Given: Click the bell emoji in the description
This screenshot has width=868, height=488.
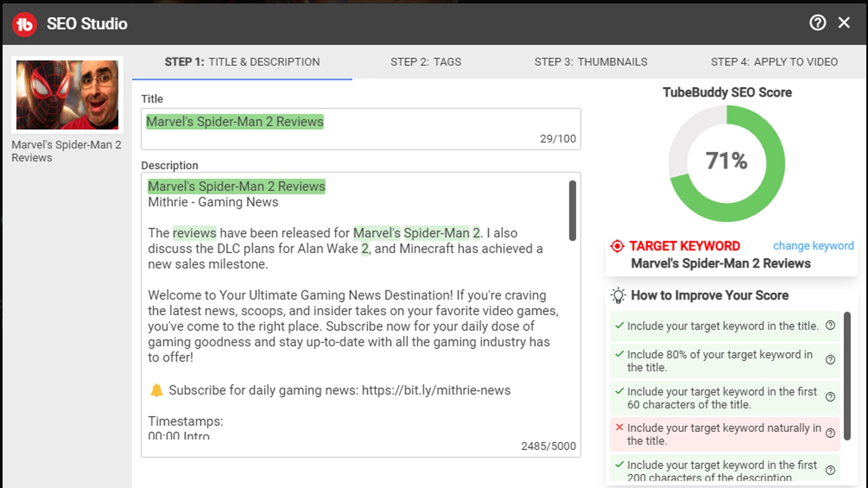Looking at the screenshot, I should 156,390.
